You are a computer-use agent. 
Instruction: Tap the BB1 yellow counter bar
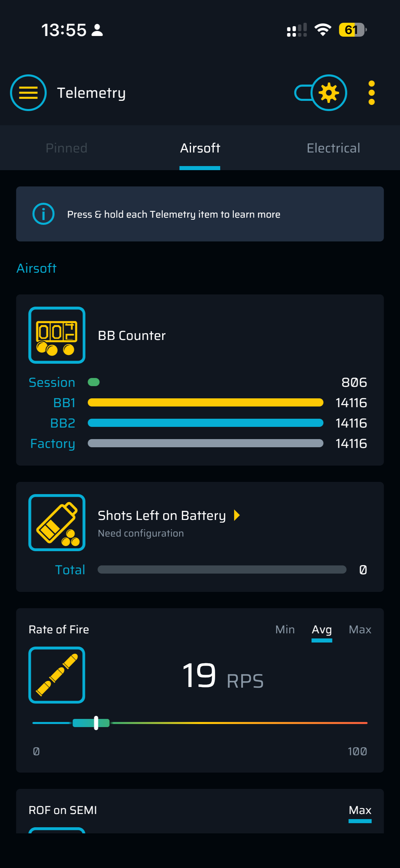(x=205, y=403)
